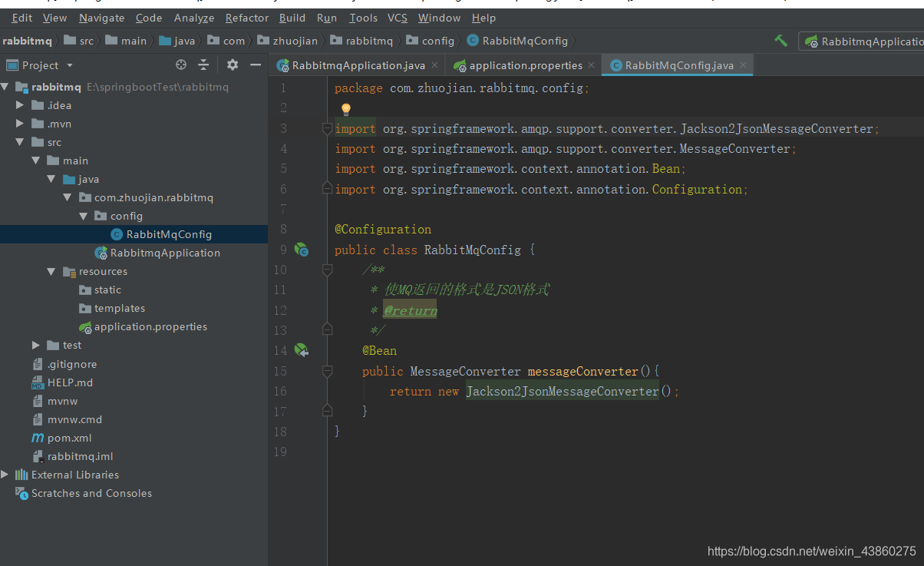Viewport: 924px width, 566px height.
Task: Expand External Libraries node arrow
Action: point(5,475)
